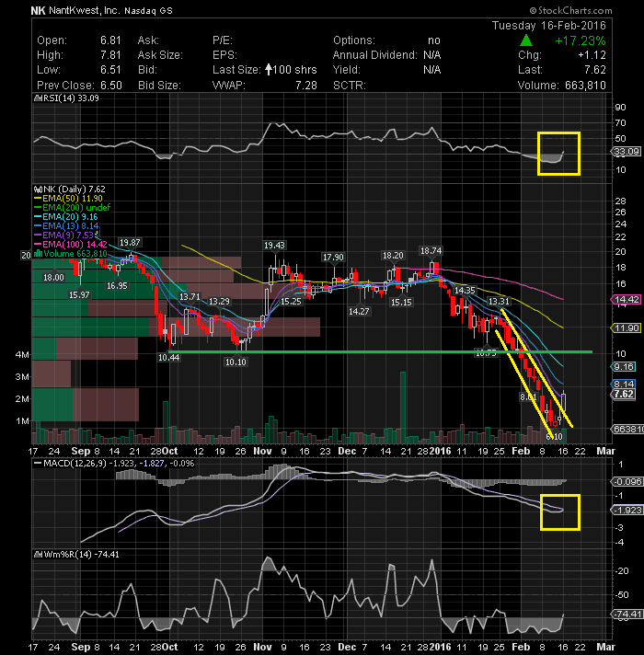
Task: Click the High value 7.81
Action: coord(110,54)
